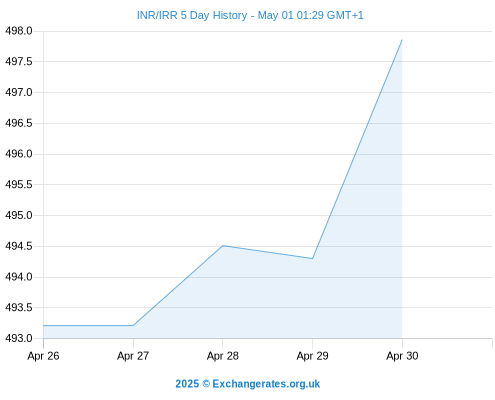Viewport: 495px width, 400px height.
Task: Click the 495.0 y-axis label
Action: [x=19, y=215]
